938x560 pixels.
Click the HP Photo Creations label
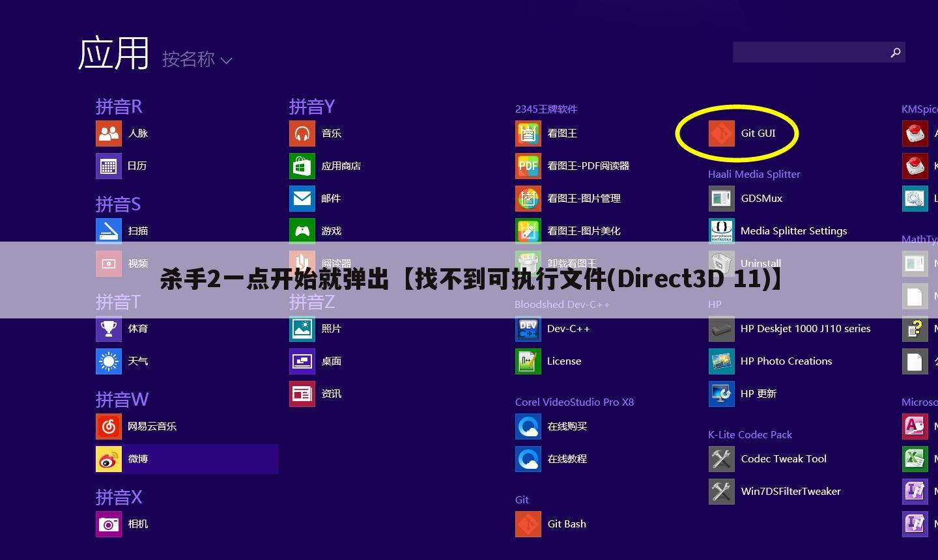pyautogui.click(x=786, y=361)
